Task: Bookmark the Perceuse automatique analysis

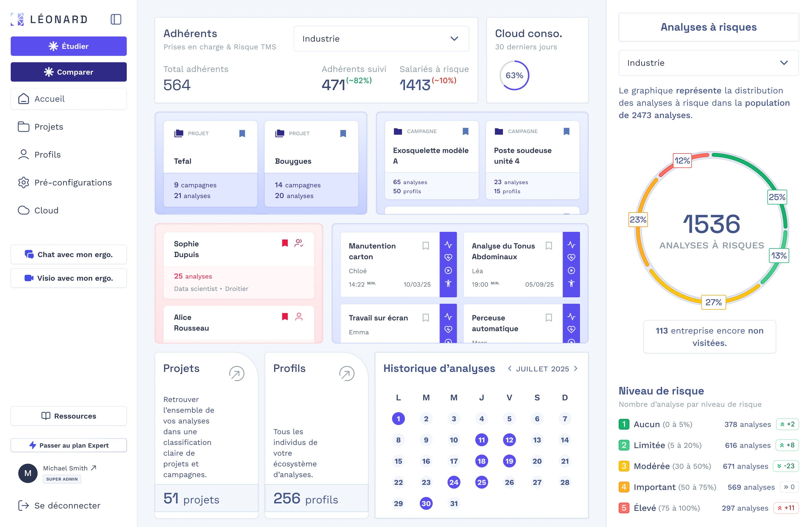Action: click(549, 318)
